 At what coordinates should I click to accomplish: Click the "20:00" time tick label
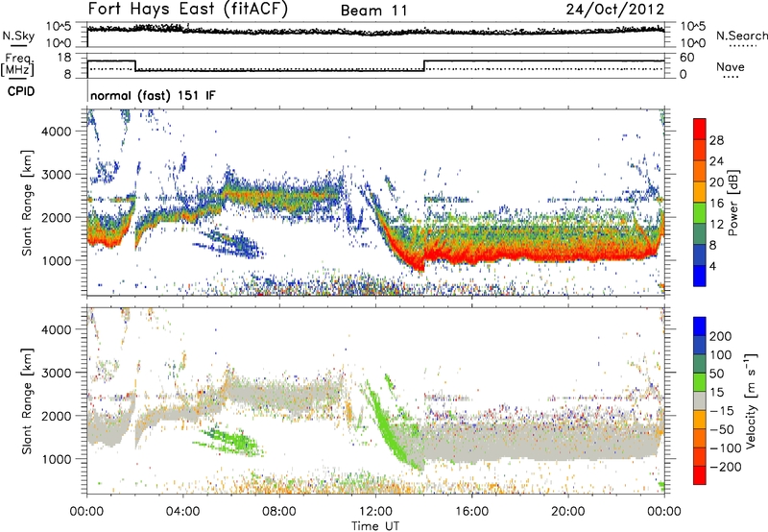pyautogui.click(x=567, y=512)
